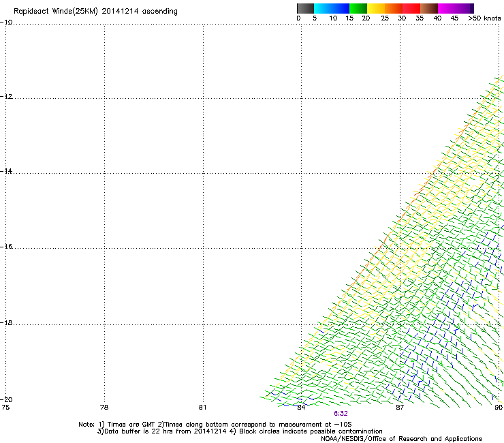Click the latitude label -12

pos(6,97)
